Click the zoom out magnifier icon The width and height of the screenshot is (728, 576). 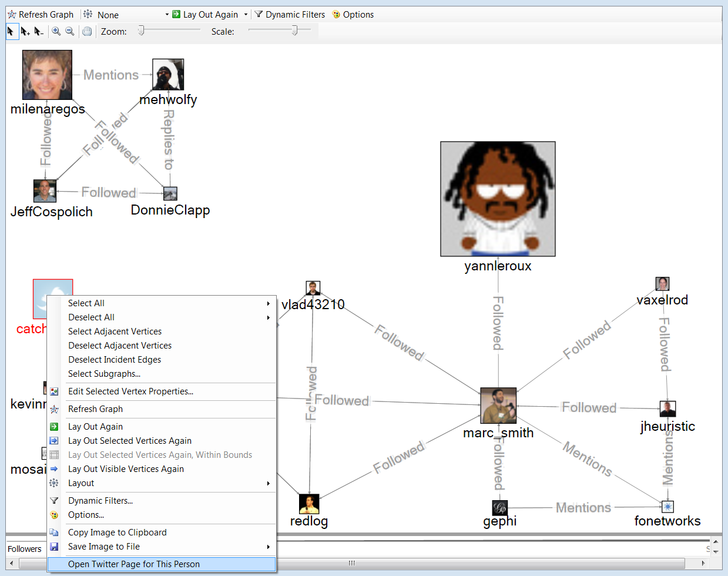point(70,32)
